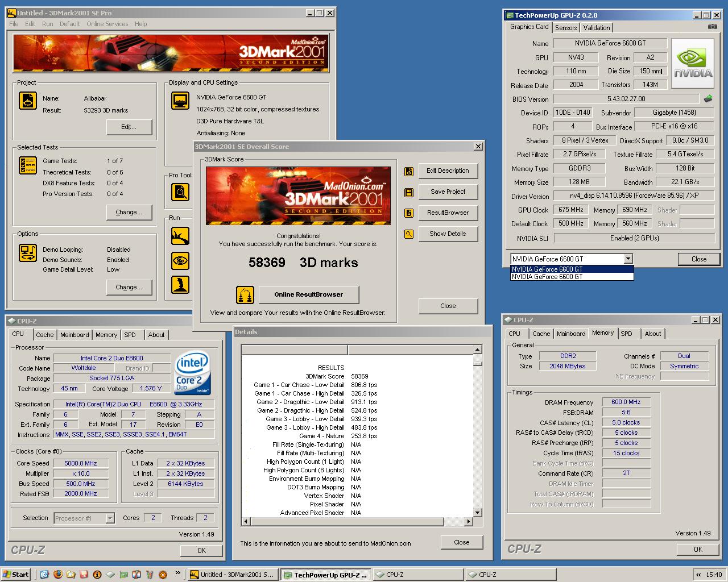Click the BIOS save chip icon in GPU-Z
The width and height of the screenshot is (728, 582).
[708, 98]
